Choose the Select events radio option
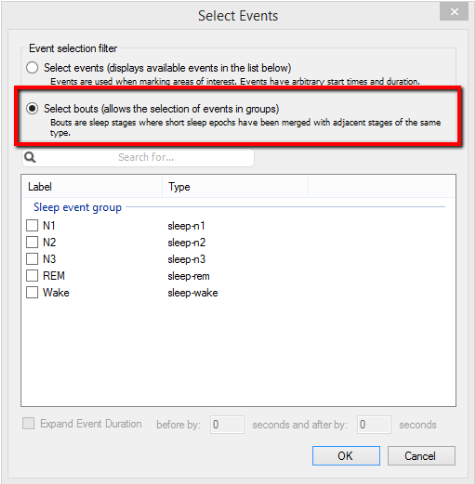 pos(32,68)
